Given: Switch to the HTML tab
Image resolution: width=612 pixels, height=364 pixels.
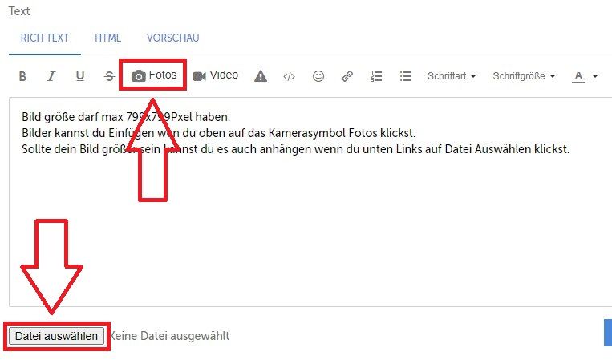Looking at the screenshot, I should coord(108,38).
